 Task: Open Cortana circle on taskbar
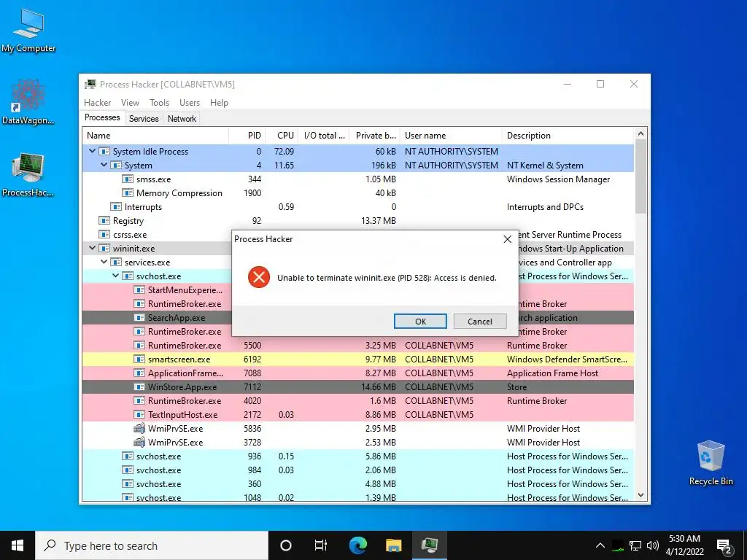pyautogui.click(x=285, y=545)
